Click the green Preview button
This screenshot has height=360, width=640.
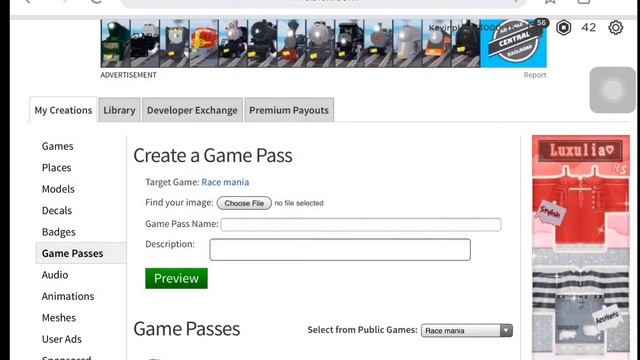176,278
